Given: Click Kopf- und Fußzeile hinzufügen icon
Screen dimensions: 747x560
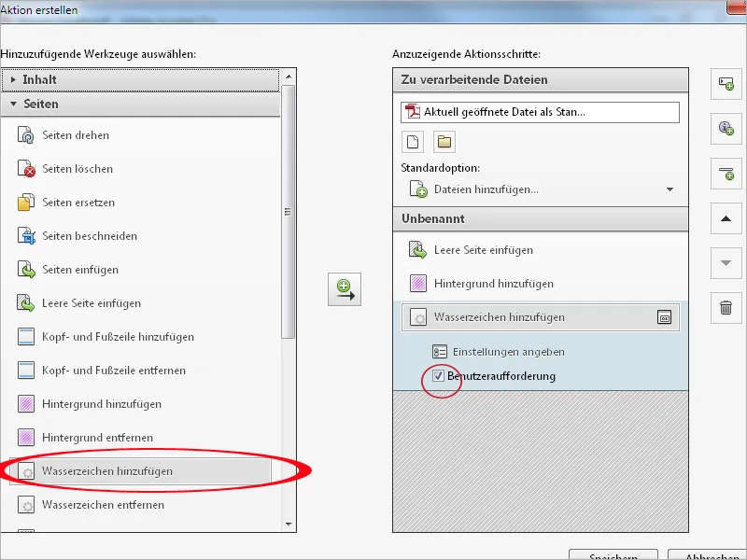Looking at the screenshot, I should tap(26, 337).
